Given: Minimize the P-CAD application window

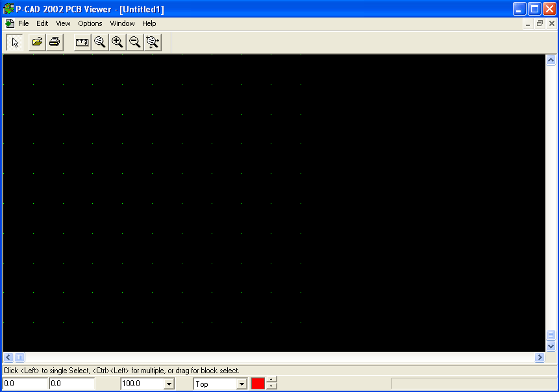Looking at the screenshot, I should 519,9.
